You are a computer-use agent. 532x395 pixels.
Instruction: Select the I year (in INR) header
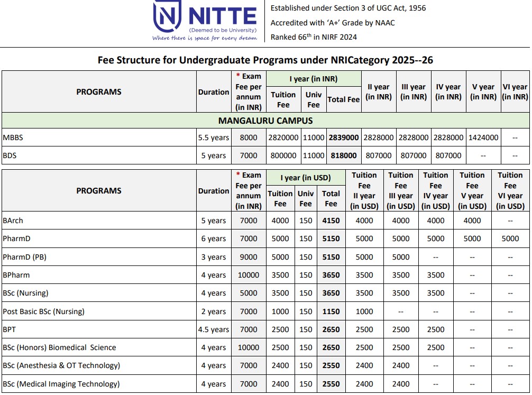pos(314,79)
